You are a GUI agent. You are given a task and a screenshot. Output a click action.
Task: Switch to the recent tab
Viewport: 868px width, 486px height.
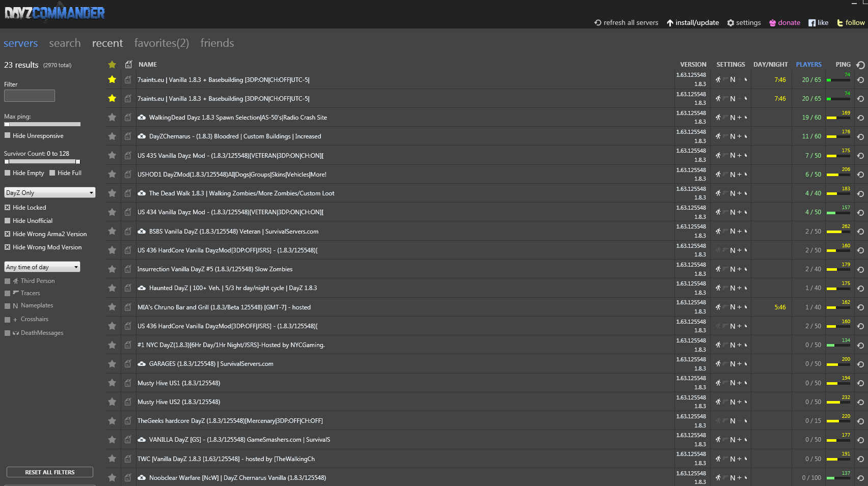107,43
